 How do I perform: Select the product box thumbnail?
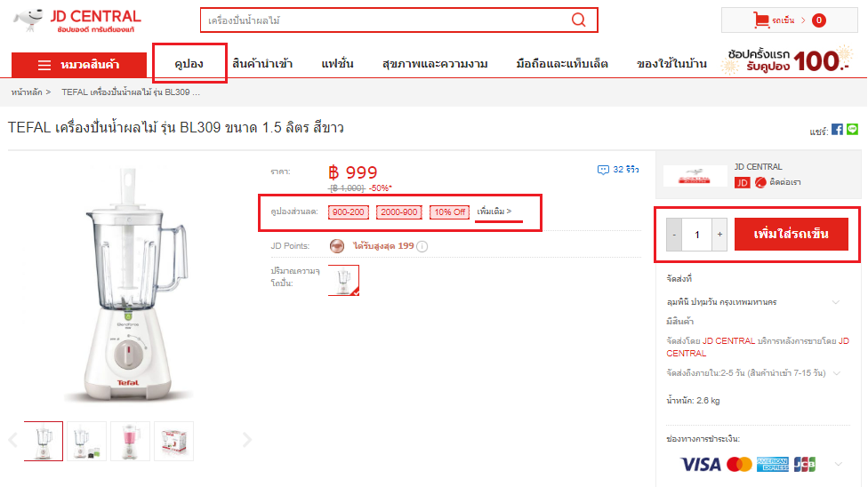pyautogui.click(x=173, y=441)
